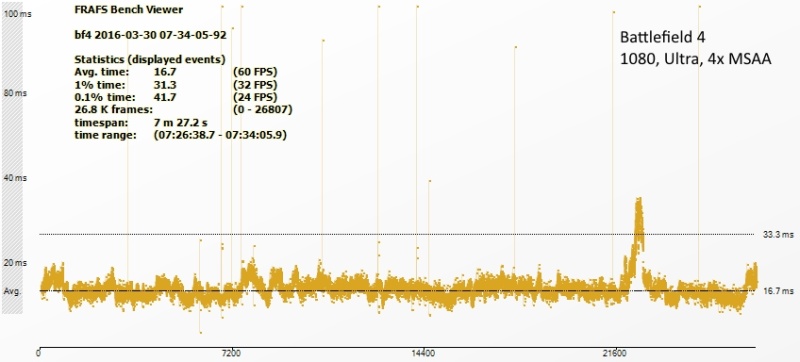Click the timespan value 7 m 27.2 s

click(180, 123)
